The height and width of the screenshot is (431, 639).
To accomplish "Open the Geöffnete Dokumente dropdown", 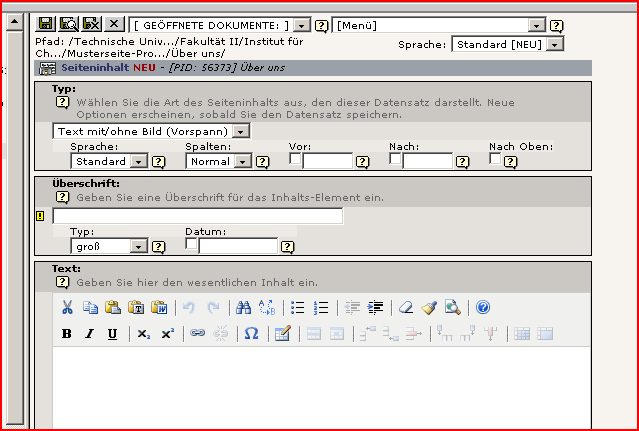I will tap(220, 25).
